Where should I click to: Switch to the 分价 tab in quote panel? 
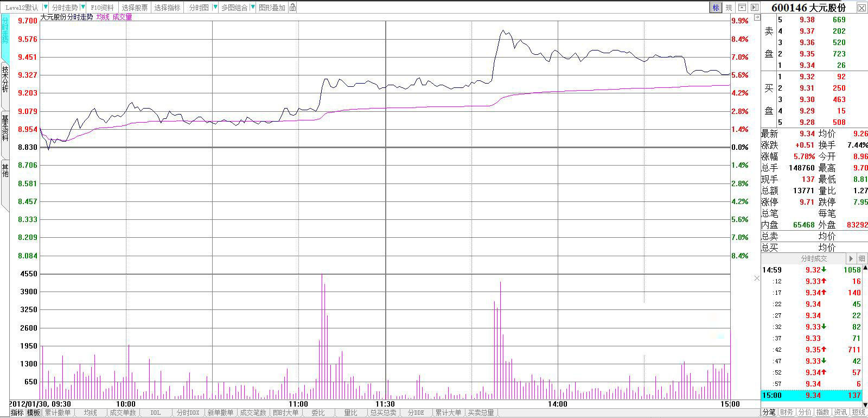tap(805, 413)
